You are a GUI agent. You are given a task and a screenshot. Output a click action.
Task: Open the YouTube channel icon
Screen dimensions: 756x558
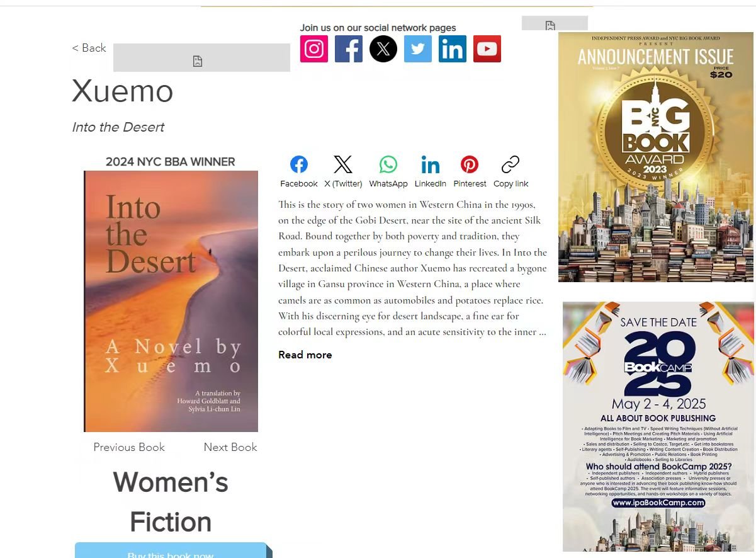point(487,48)
